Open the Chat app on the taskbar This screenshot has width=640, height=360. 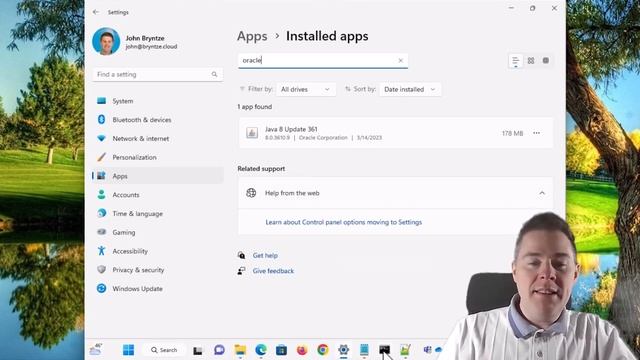click(x=219, y=350)
